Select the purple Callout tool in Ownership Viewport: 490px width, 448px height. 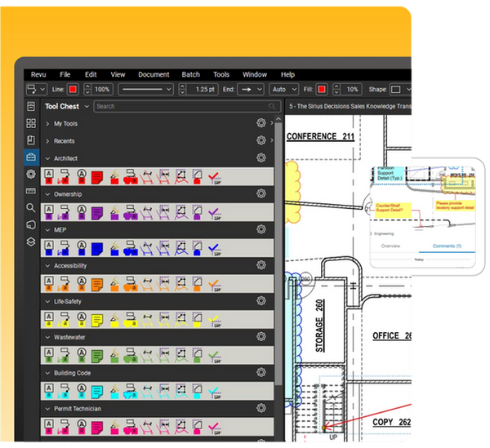pyautogui.click(x=65, y=212)
